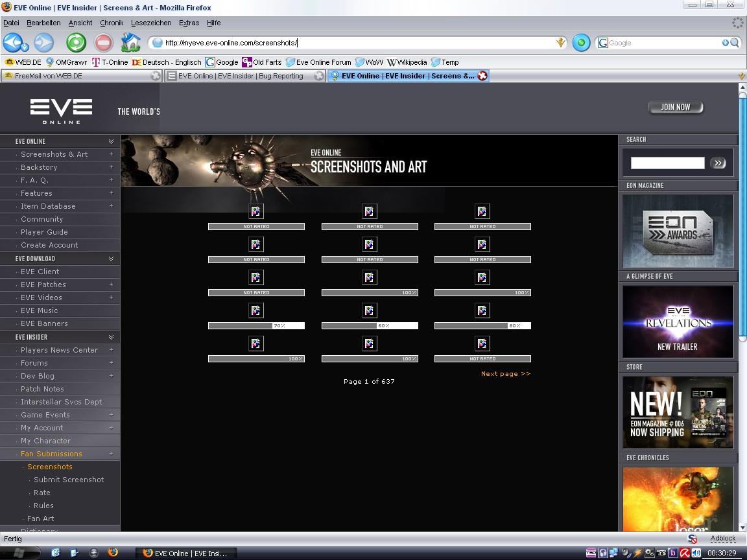
Task: Close the EVE Insider Screens tab
Action: [x=482, y=76]
